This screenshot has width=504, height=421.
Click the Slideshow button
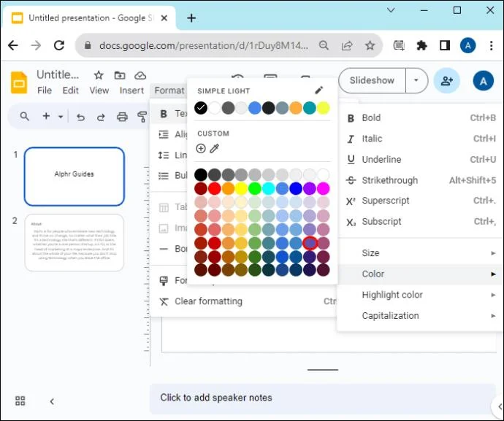tap(373, 80)
